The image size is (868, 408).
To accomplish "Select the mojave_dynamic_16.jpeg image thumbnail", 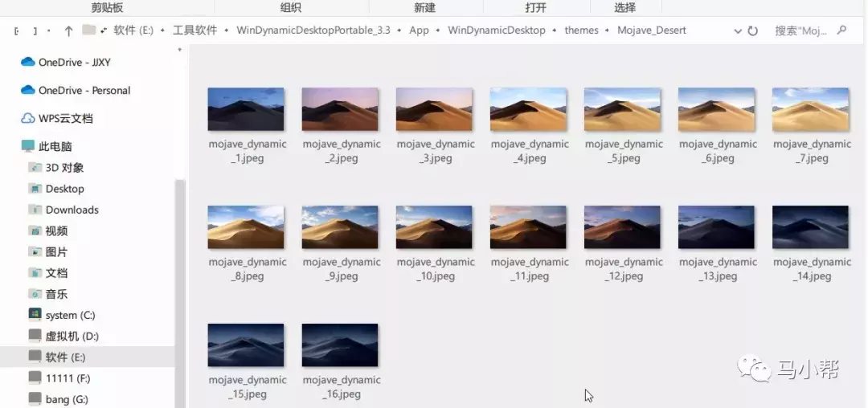I will (340, 345).
